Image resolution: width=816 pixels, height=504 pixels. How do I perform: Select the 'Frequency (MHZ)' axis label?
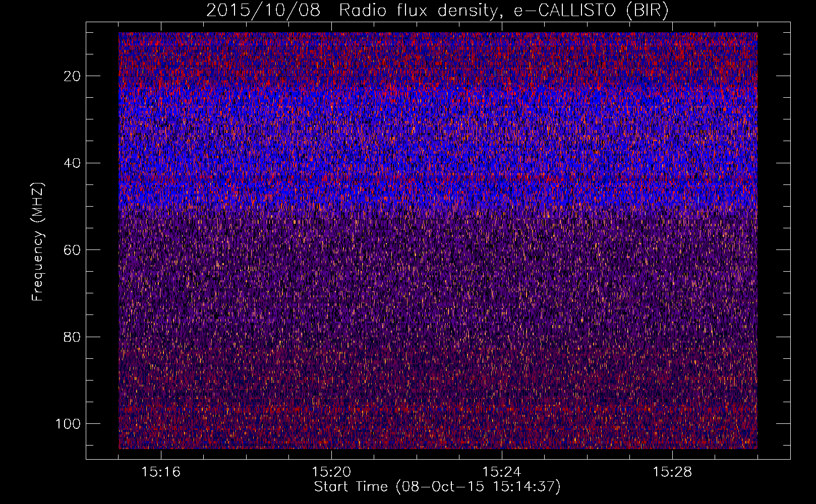(38, 242)
